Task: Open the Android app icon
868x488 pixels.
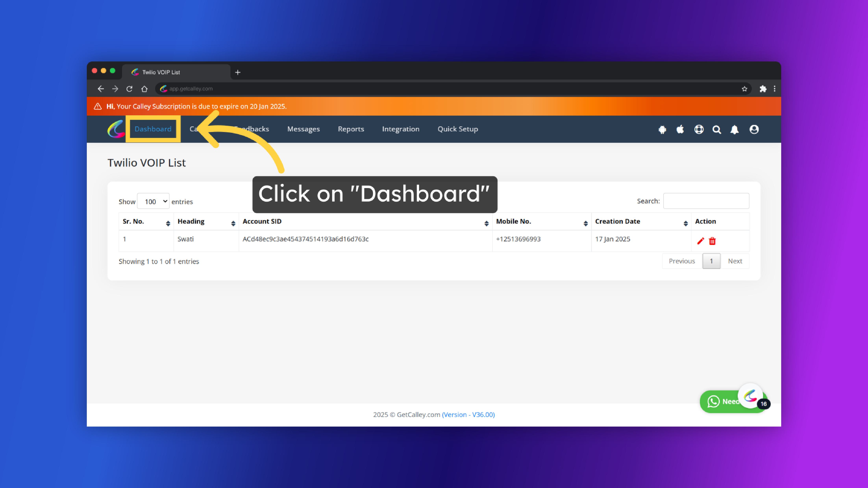Action: pyautogui.click(x=662, y=129)
